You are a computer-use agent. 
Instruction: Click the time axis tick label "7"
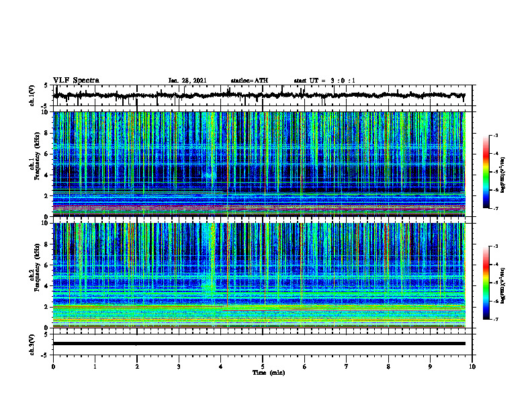coord(347,367)
